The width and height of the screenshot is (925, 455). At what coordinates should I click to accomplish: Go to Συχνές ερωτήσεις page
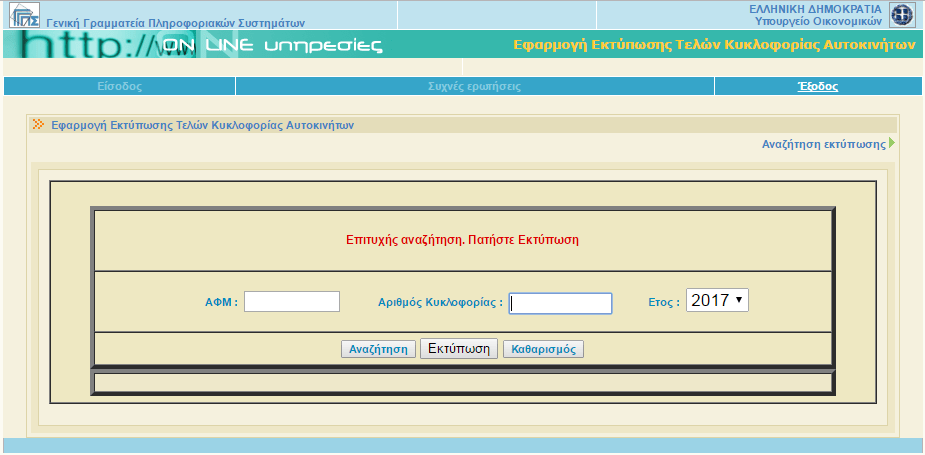474,86
